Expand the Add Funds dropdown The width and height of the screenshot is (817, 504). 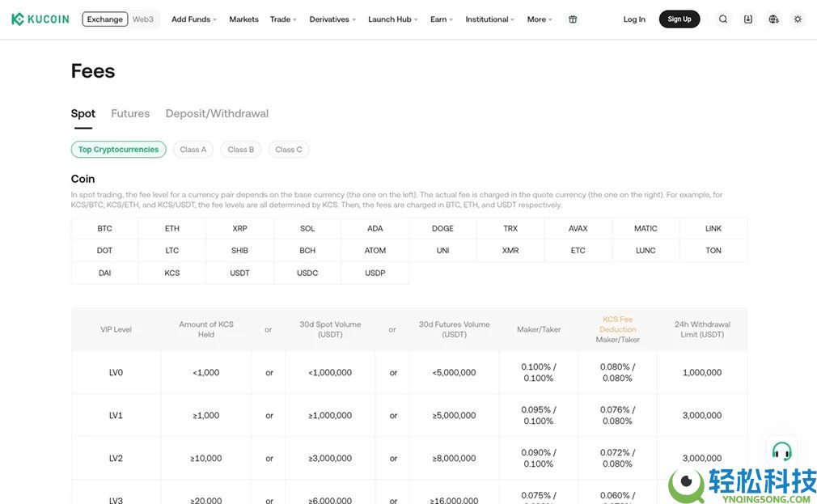[193, 19]
